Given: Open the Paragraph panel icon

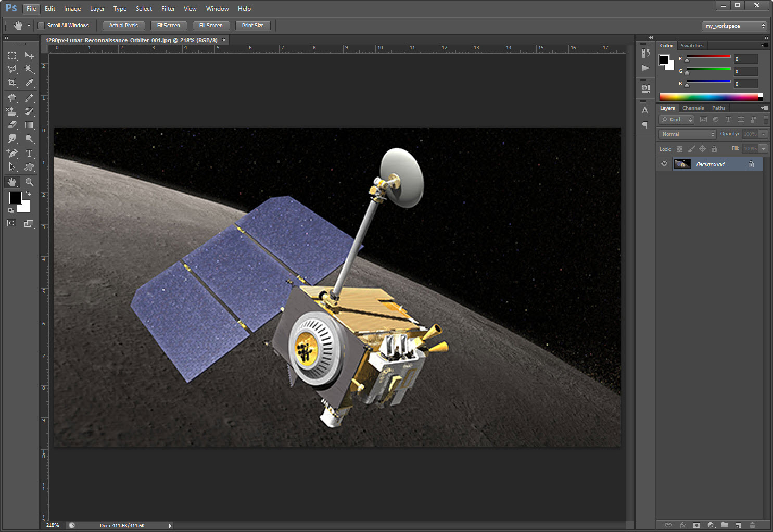Looking at the screenshot, I should 645,125.
